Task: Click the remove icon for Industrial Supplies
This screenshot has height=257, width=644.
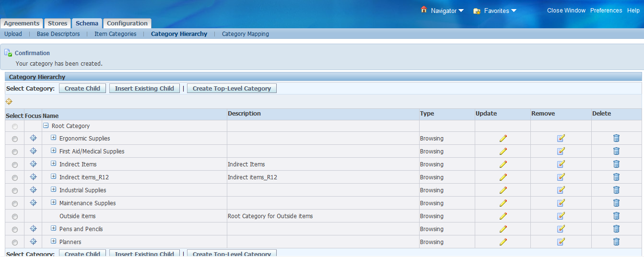Action: point(561,190)
